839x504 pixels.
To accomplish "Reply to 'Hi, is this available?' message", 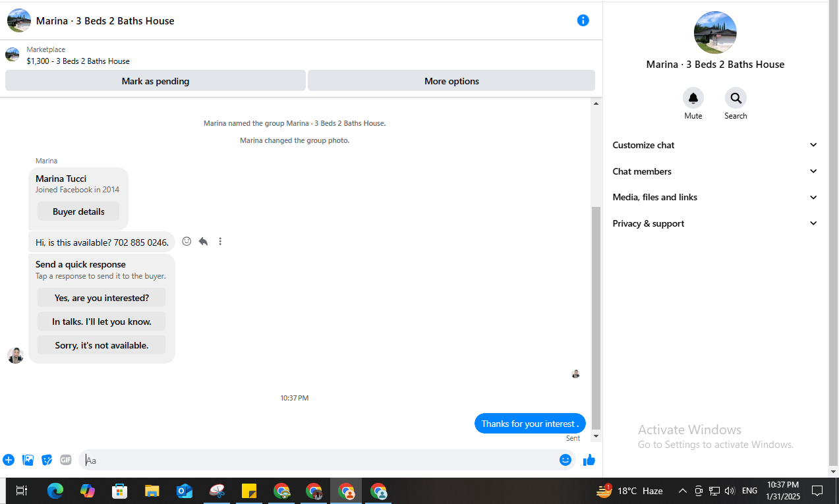I will [x=203, y=242].
